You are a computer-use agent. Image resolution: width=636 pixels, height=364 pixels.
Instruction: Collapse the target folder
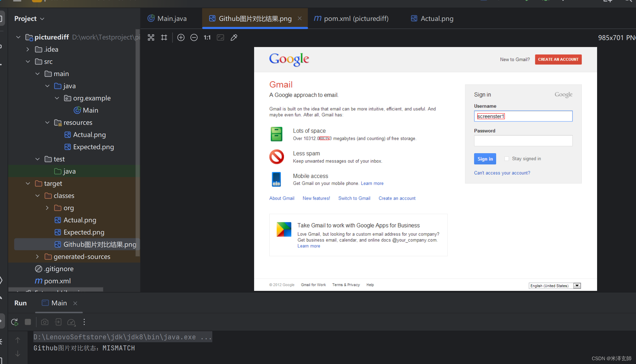click(x=28, y=183)
